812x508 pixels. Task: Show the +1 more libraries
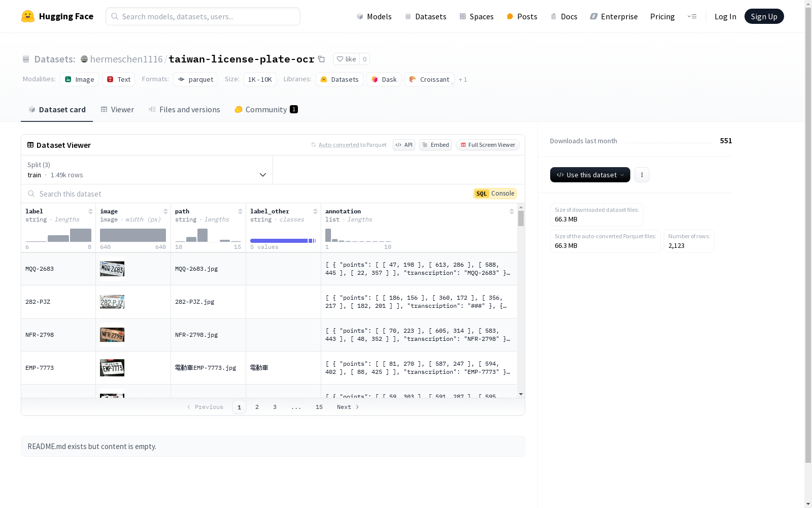pyautogui.click(x=463, y=79)
